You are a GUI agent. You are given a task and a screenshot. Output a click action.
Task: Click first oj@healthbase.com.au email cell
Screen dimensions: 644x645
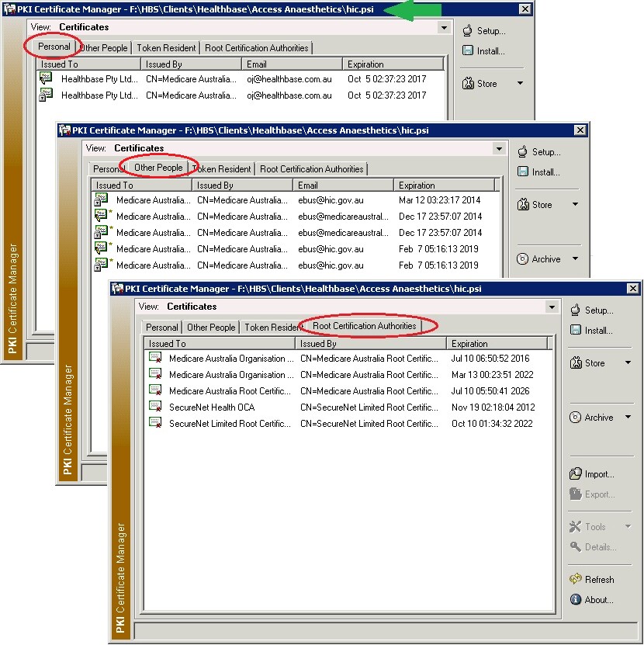[x=289, y=79]
